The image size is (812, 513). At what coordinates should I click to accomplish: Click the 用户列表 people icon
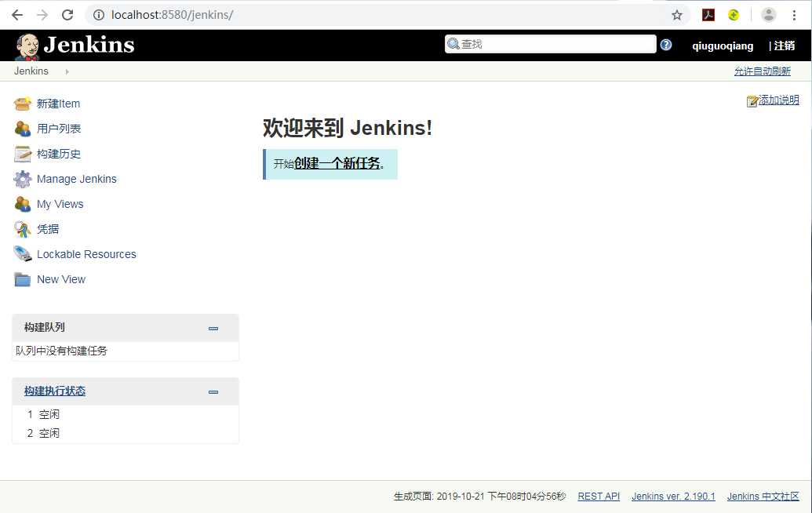[x=22, y=129]
